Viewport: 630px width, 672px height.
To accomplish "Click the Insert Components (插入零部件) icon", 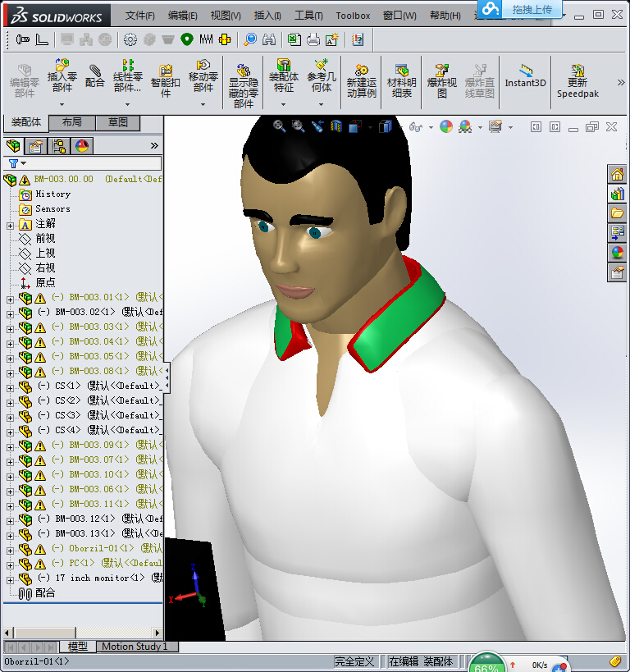I will point(62,65).
